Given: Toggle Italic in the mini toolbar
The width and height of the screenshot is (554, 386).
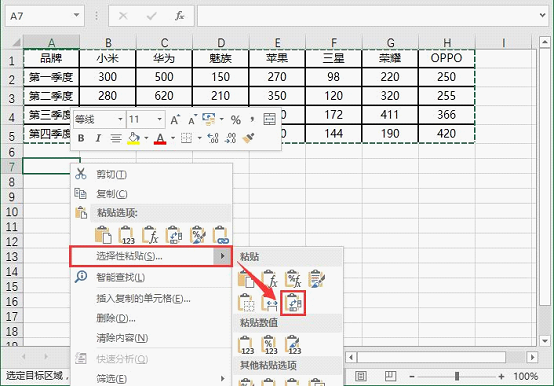Looking at the screenshot, I should tap(98, 138).
